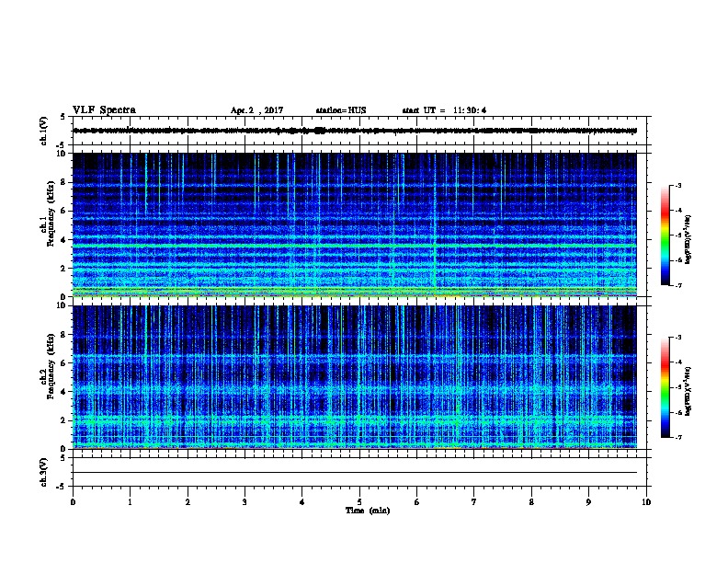Image resolution: width=728 pixels, height=563 pixels.
Task: Click the "Time (min)" axis title
Action: [368, 511]
